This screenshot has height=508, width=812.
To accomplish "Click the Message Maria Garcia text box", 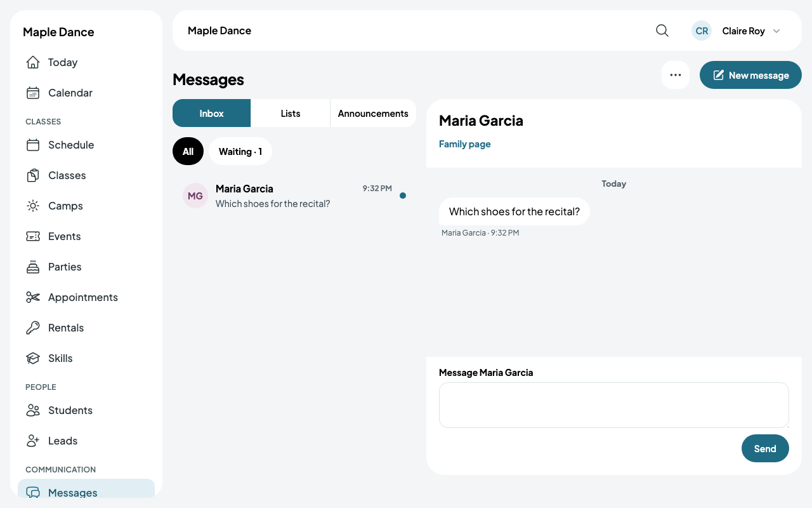I will coord(614,405).
